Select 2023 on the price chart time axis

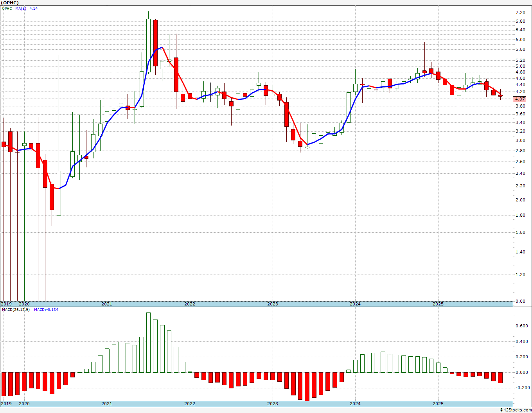click(272, 304)
